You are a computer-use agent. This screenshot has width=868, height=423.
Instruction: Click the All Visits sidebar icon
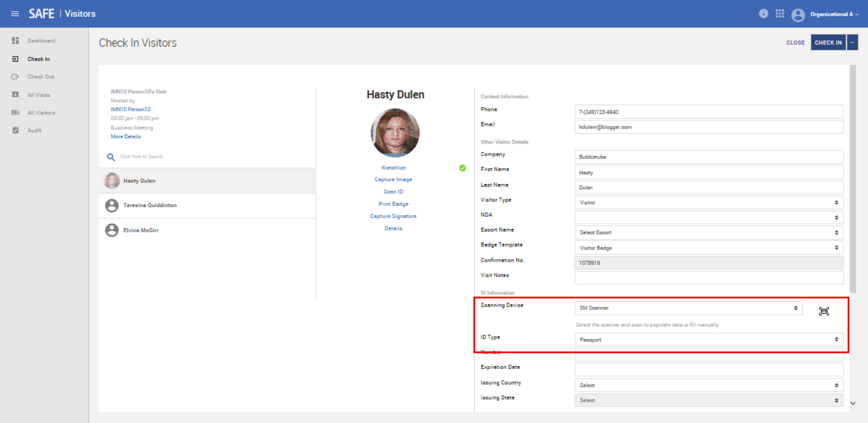pyautogui.click(x=15, y=95)
